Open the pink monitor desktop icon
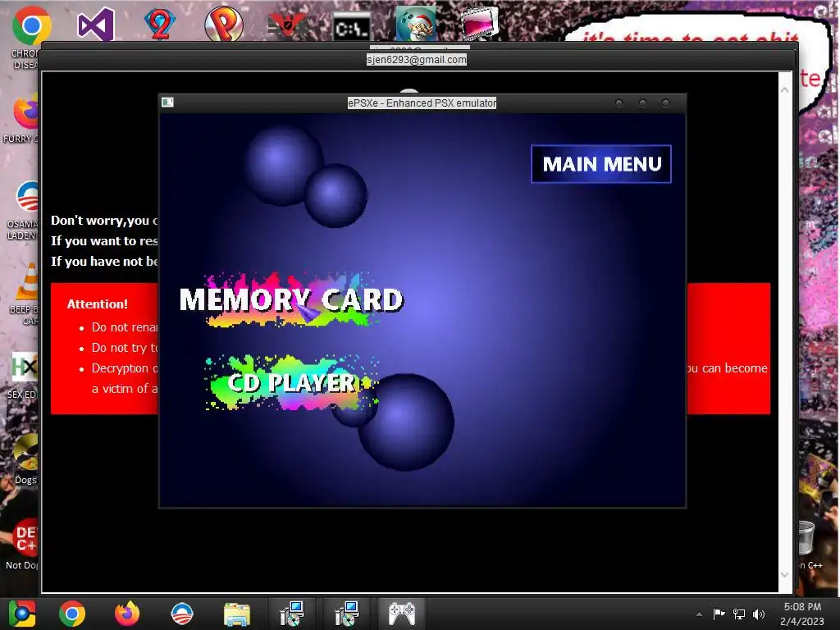Image resolution: width=840 pixels, height=630 pixels. 479,22
